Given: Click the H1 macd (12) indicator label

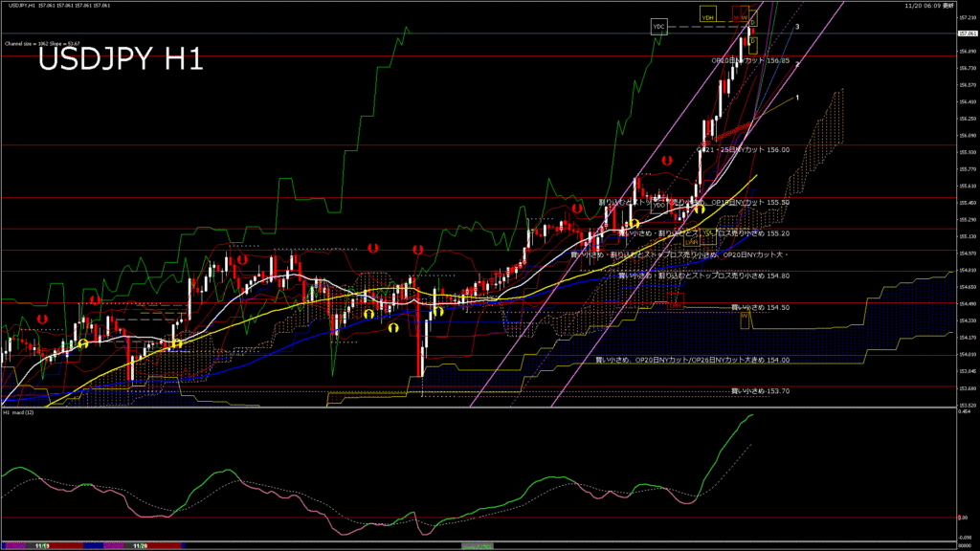Looking at the screenshot, I should (18, 412).
